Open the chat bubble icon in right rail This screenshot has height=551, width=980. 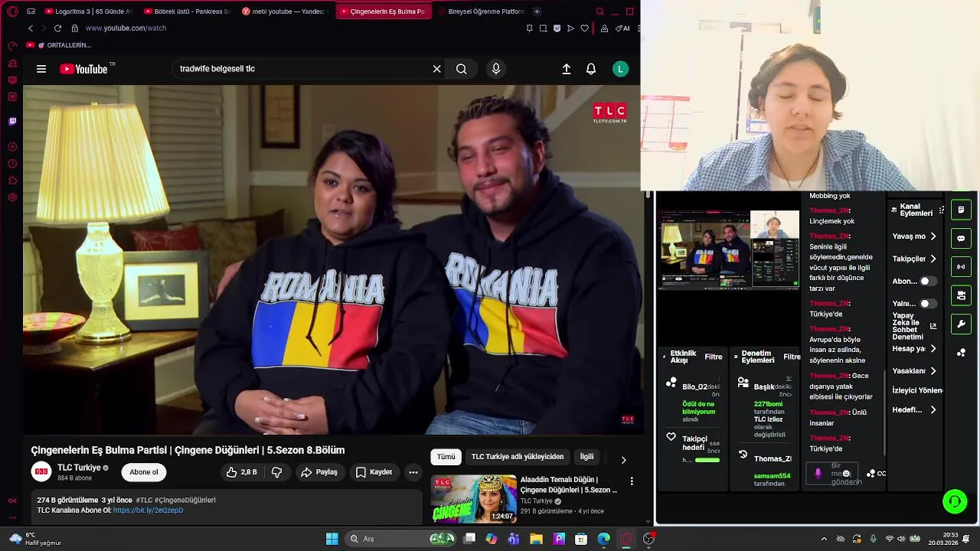pyautogui.click(x=961, y=238)
